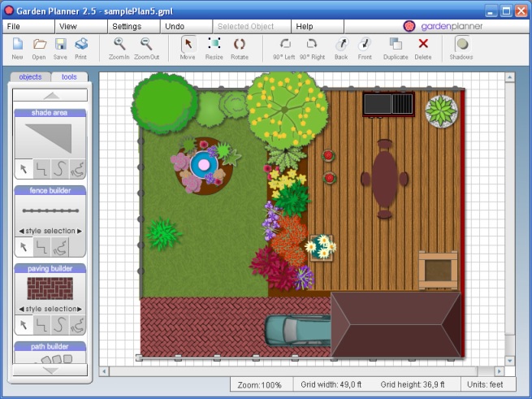Click the Print toolbar icon

click(81, 47)
